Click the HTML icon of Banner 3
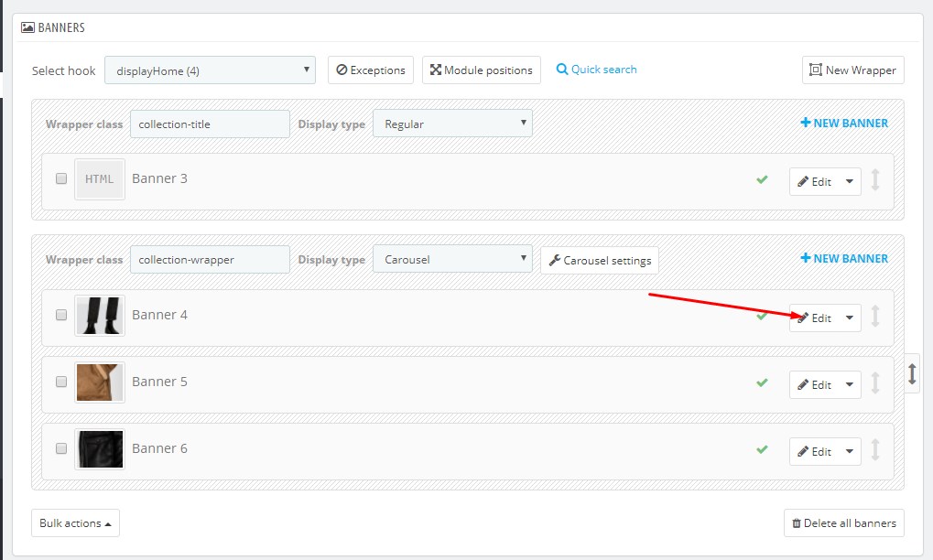The image size is (933, 560). click(x=99, y=179)
